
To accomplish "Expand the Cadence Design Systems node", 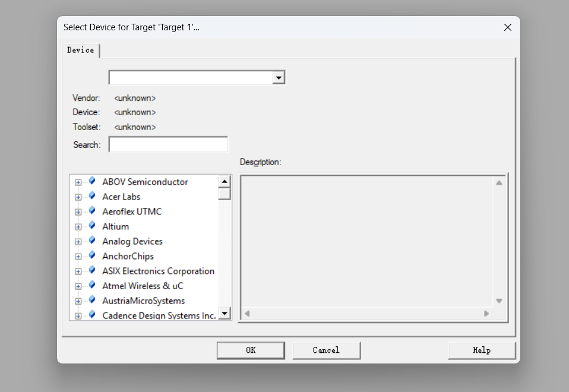I will (x=78, y=316).
